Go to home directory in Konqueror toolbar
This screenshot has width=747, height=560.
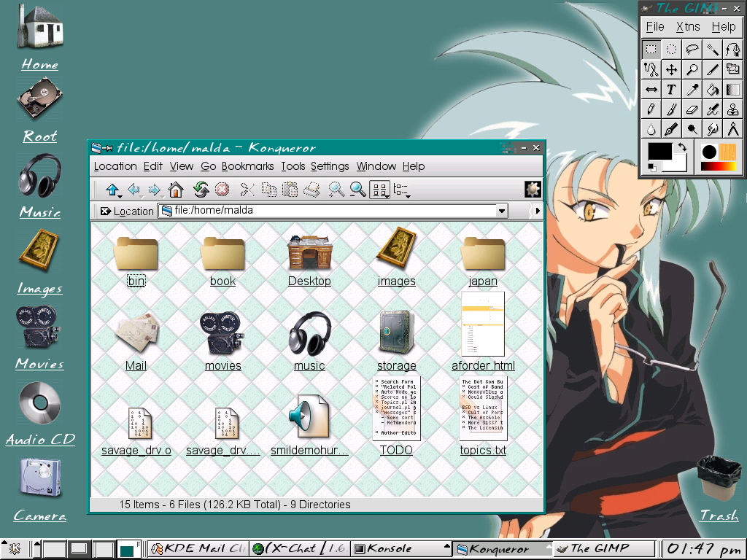pyautogui.click(x=176, y=190)
